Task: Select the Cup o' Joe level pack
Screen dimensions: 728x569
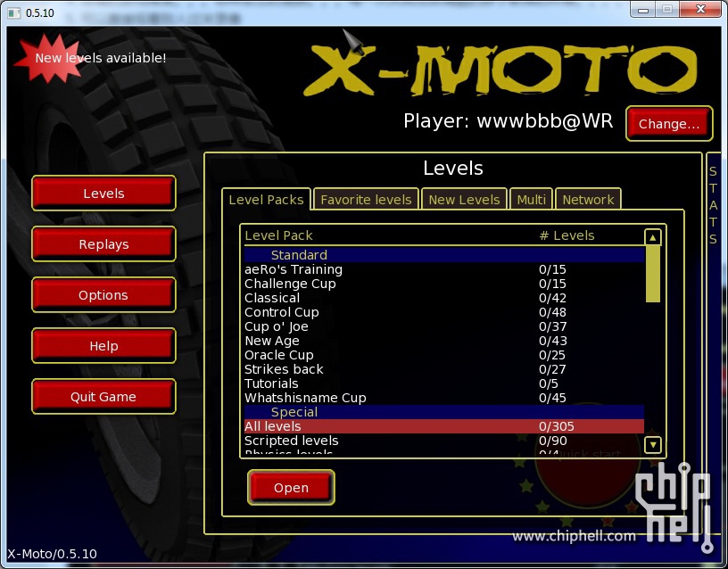Action: 444,326
